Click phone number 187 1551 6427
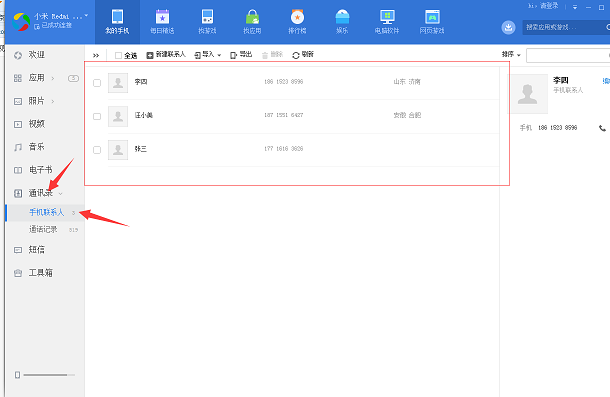This screenshot has width=610, height=397. pyautogui.click(x=284, y=115)
